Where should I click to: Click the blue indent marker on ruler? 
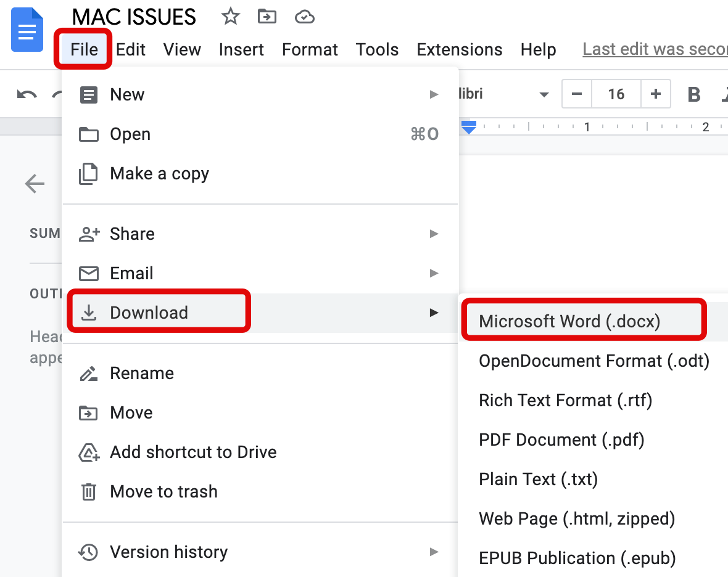coord(469,128)
